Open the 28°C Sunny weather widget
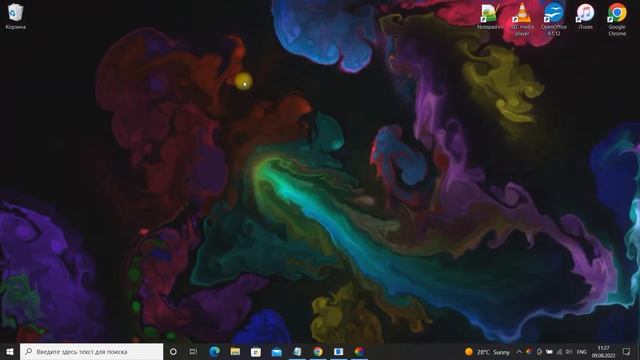Screen dimensions: 640x360 (488, 351)
